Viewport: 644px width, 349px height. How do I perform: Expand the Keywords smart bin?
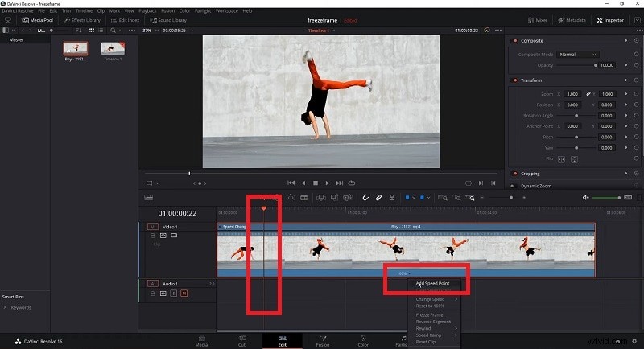click(5, 307)
